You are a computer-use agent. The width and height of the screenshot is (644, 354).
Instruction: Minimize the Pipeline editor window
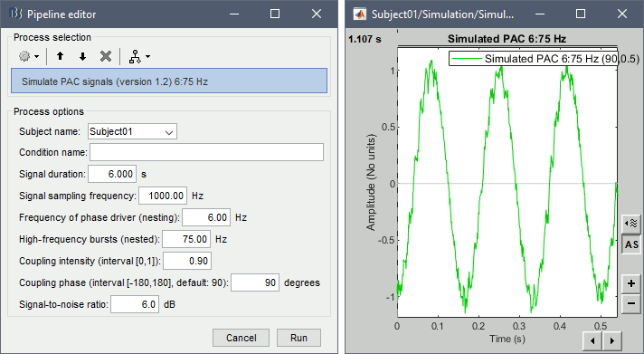[x=234, y=14]
